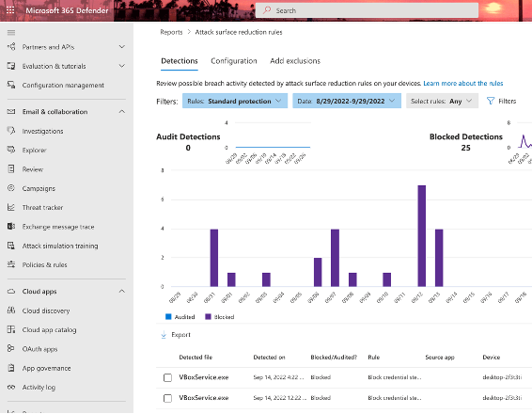Click the Partners and APIs icon
Image resolution: width=532 pixels, height=414 pixels.
(x=11, y=46)
